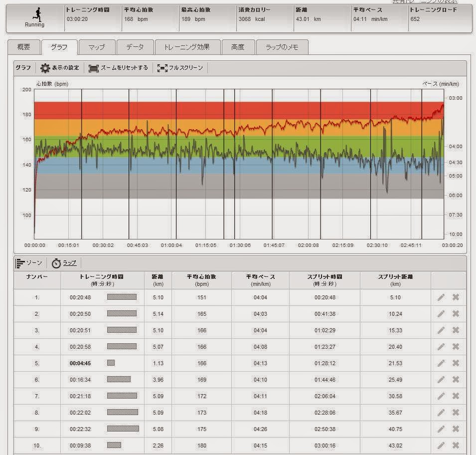The width and height of the screenshot is (476, 455).
Task: Edit lap 9 with pencil icon
Action: (x=441, y=429)
